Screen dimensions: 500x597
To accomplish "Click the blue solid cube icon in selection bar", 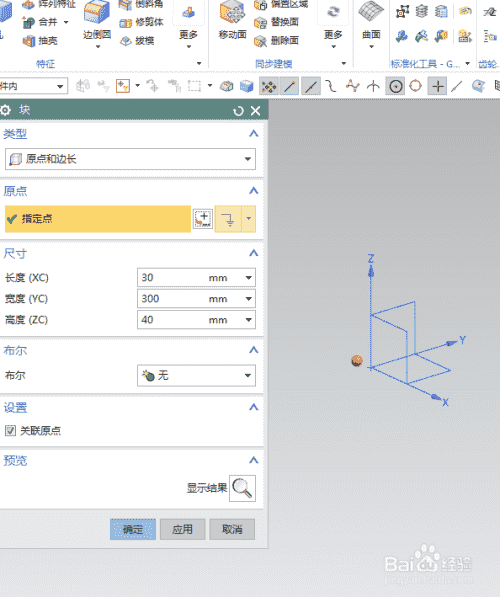I will [247, 86].
